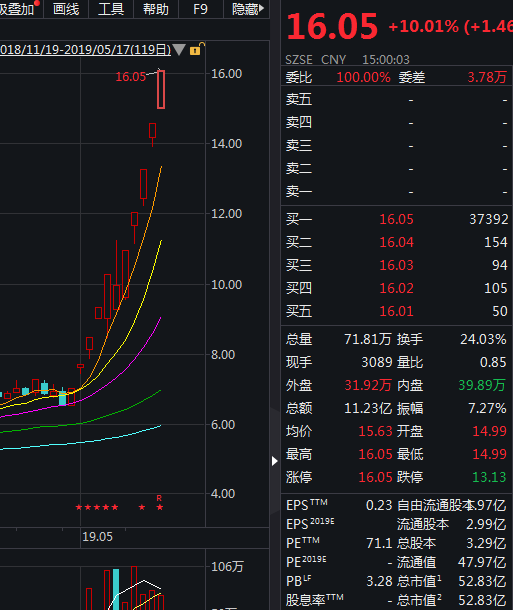Click 买四 price 16.02
513x610 pixels.
(396, 288)
